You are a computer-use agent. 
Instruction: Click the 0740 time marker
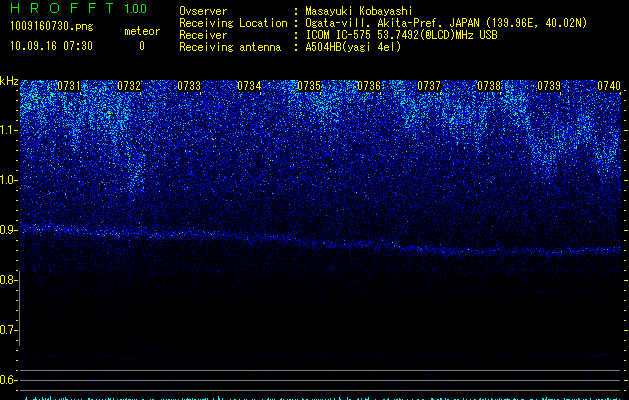click(609, 86)
